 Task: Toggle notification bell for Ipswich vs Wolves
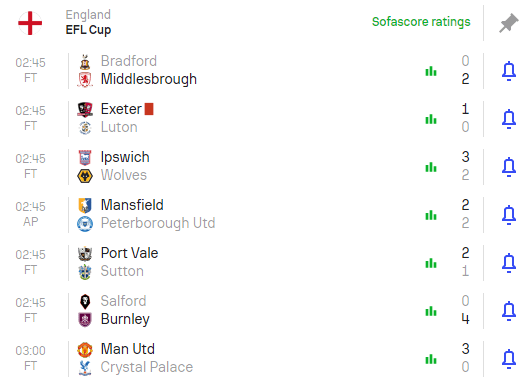click(509, 167)
